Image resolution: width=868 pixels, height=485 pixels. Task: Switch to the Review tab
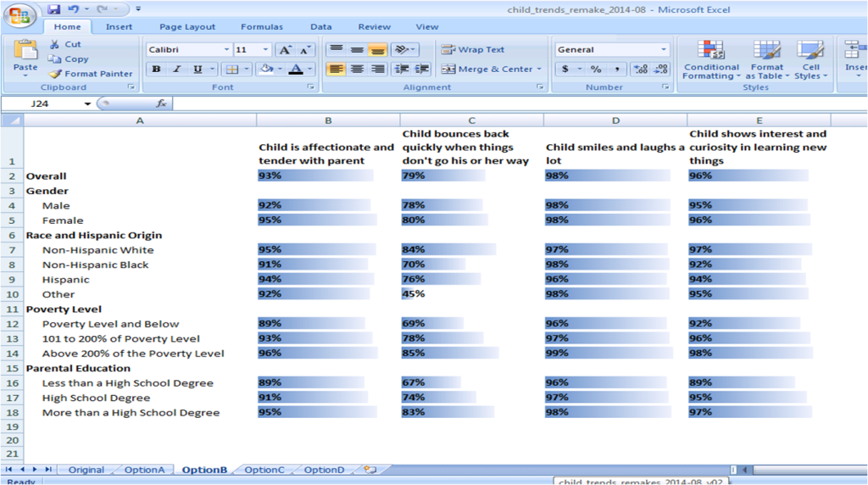coord(374,26)
